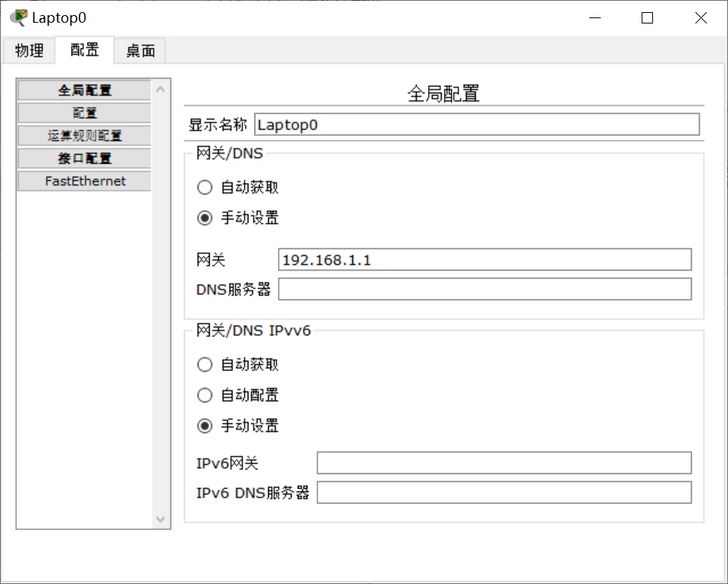Select the 接口配置 sidebar section
Image resolution: width=728 pixels, height=584 pixels.
click(83, 158)
